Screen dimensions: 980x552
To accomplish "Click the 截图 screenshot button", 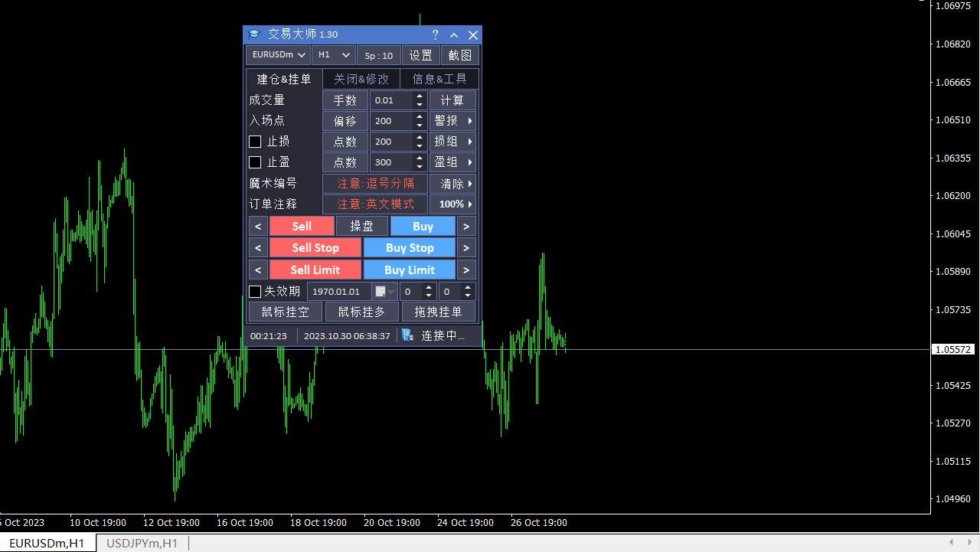I will tap(460, 55).
